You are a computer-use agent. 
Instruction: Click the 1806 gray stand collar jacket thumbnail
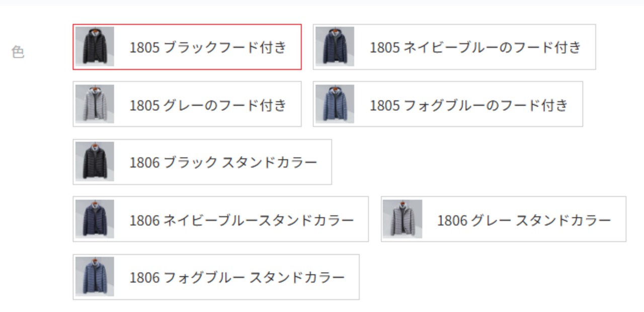pos(403,219)
